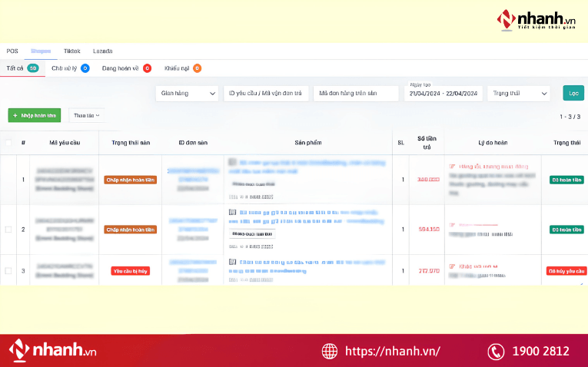The image size is (588, 367).
Task: Click the Trạng thái sàn column header
Action: point(131,143)
